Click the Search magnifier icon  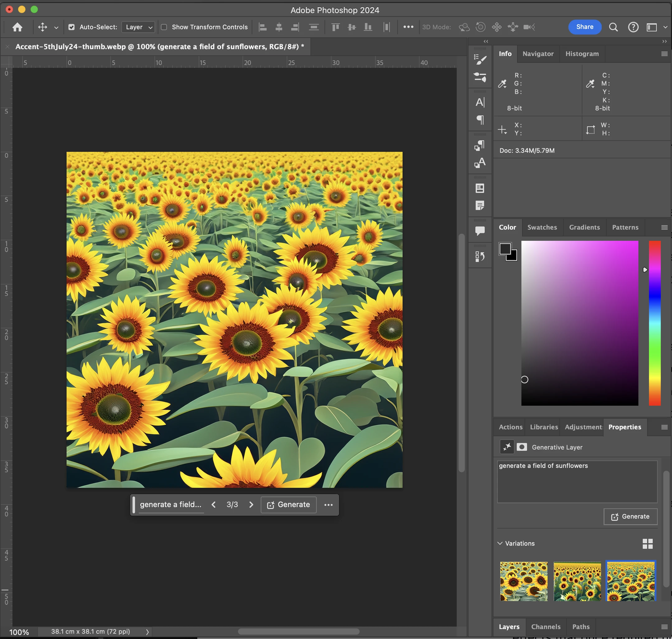[613, 27]
